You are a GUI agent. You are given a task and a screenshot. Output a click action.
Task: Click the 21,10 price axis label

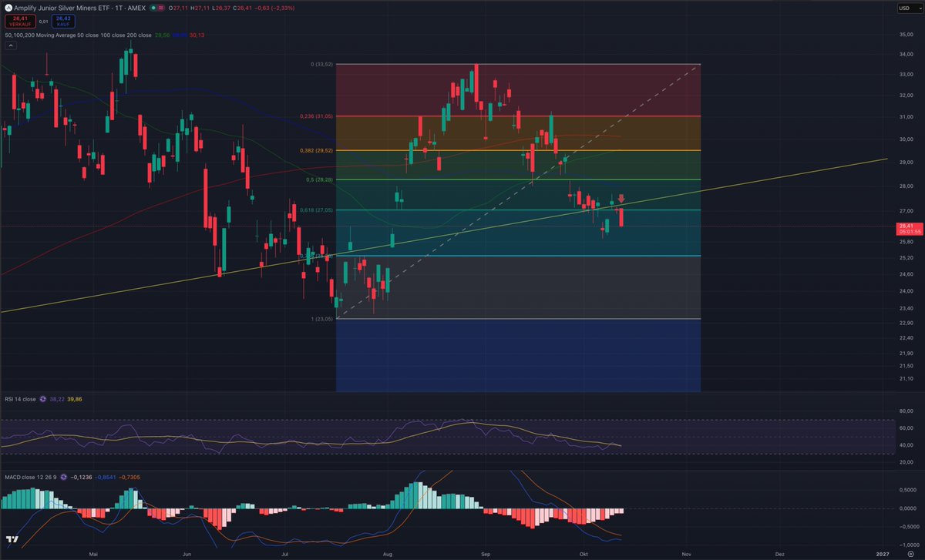point(905,378)
